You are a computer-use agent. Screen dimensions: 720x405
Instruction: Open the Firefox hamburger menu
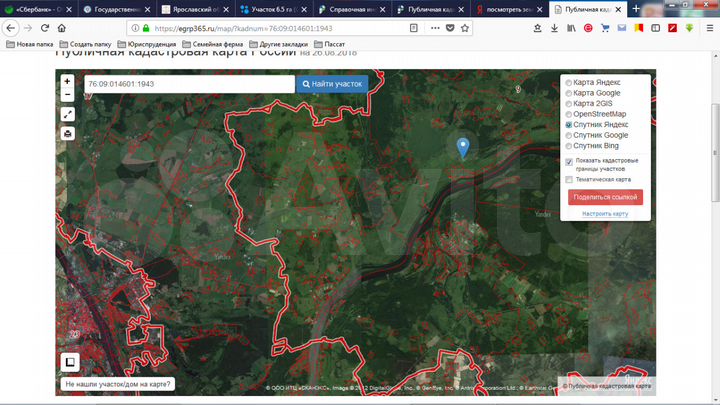point(709,28)
